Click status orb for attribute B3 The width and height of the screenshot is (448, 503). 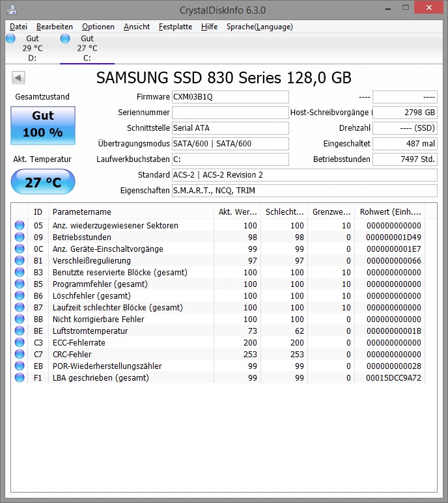(20, 272)
